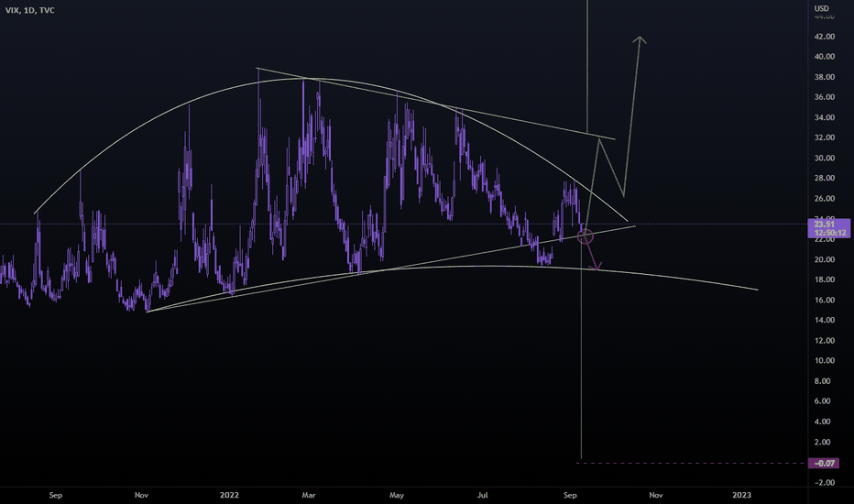The image size is (854, 504).
Task: Click the 18.00 price axis label
Action: coord(824,279)
